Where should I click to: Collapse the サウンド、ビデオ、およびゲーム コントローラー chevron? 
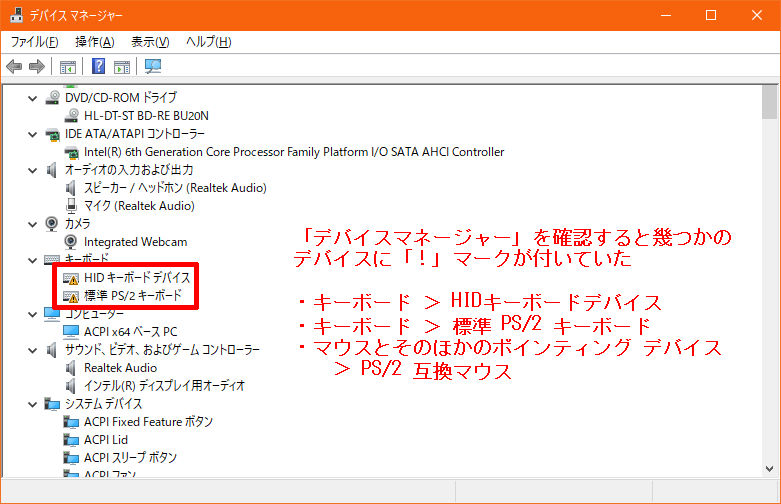33,350
